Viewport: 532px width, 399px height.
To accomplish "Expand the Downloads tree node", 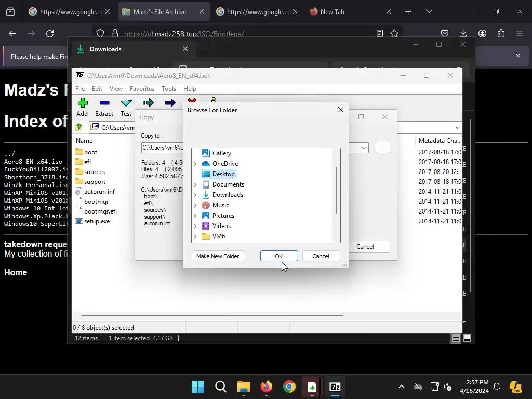I will click(x=195, y=195).
